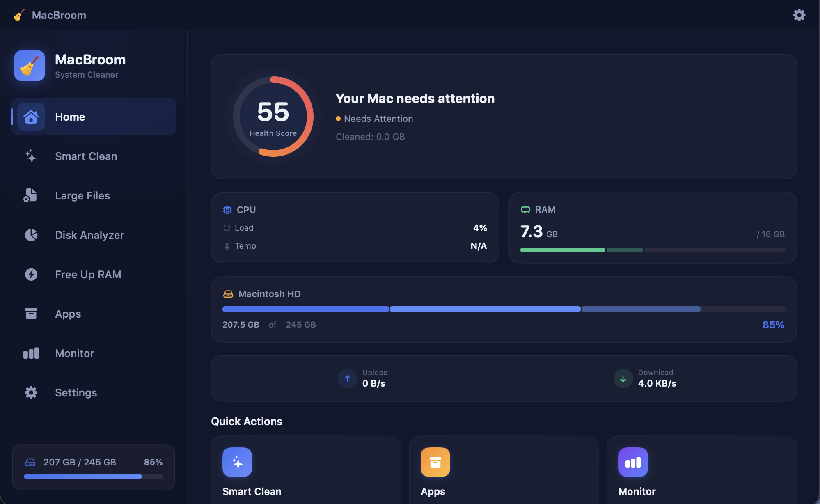Viewport: 820px width, 504px height.
Task: Click the Settings gear icon in the sidebar
Action: [x=31, y=393]
